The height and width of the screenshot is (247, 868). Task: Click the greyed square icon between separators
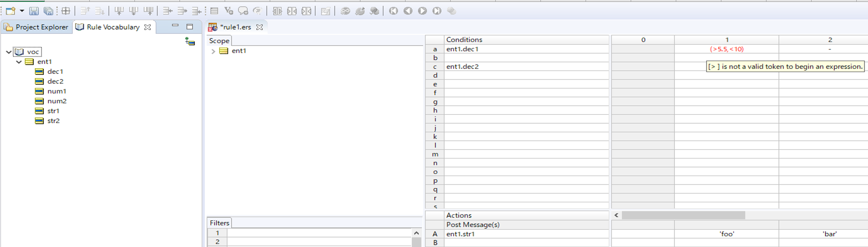pos(325,11)
